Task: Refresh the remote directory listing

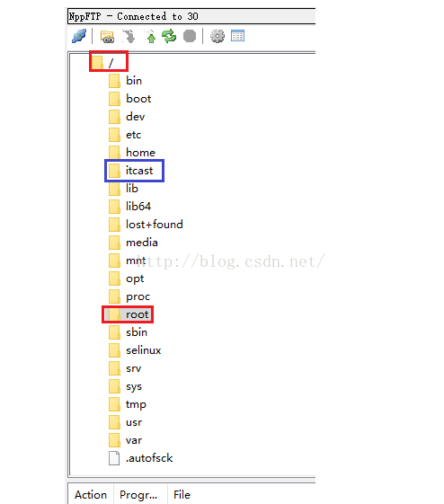Action: coord(169,36)
